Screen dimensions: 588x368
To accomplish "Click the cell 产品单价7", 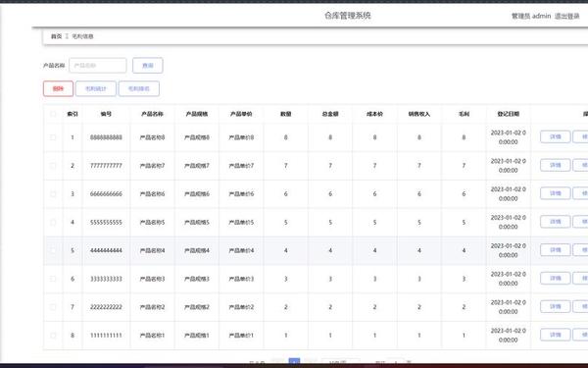I will pyautogui.click(x=241, y=166).
